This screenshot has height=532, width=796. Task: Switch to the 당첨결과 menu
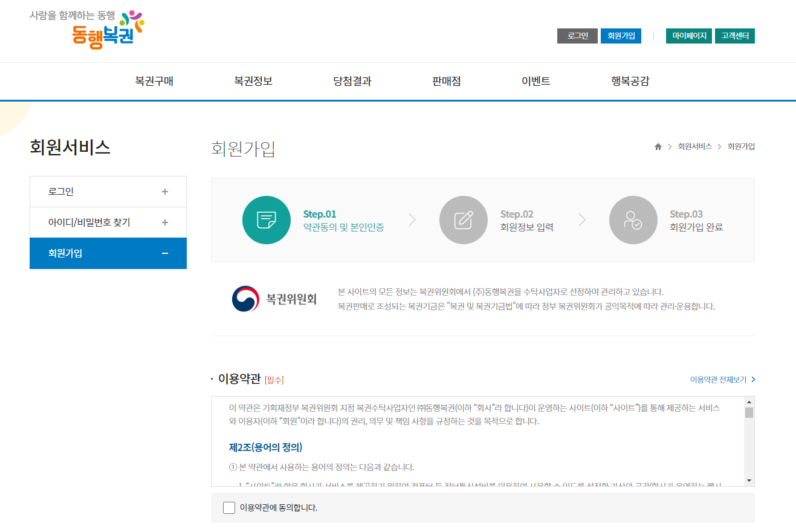pos(351,81)
